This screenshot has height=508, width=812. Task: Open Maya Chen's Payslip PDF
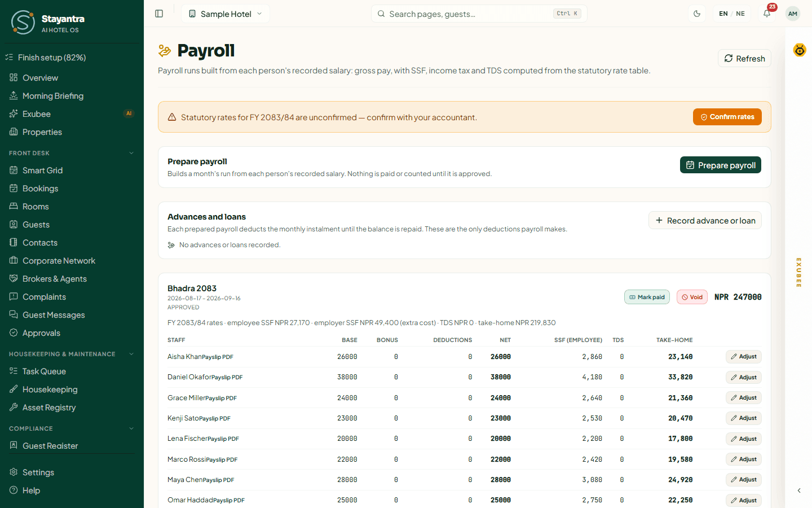click(x=218, y=480)
